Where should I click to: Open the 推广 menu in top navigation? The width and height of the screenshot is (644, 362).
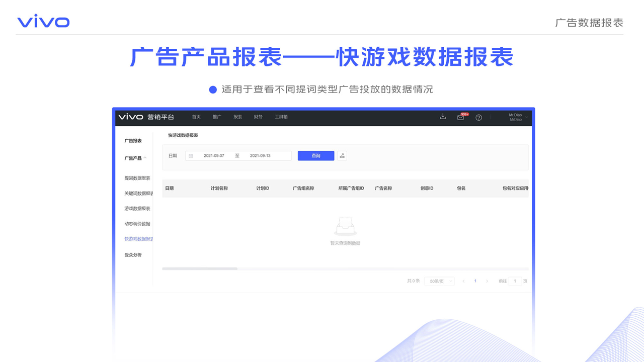[217, 117]
